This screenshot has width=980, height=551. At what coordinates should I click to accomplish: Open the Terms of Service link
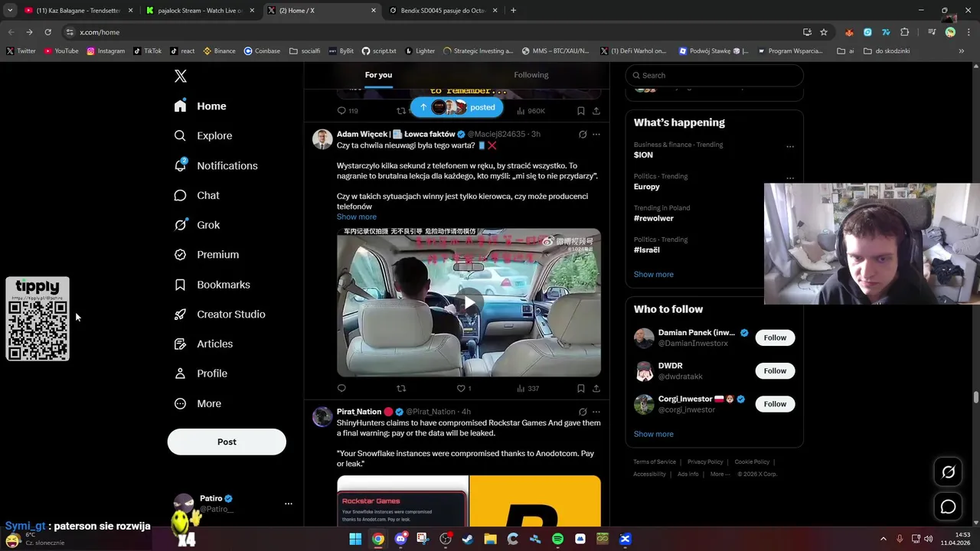(x=655, y=461)
